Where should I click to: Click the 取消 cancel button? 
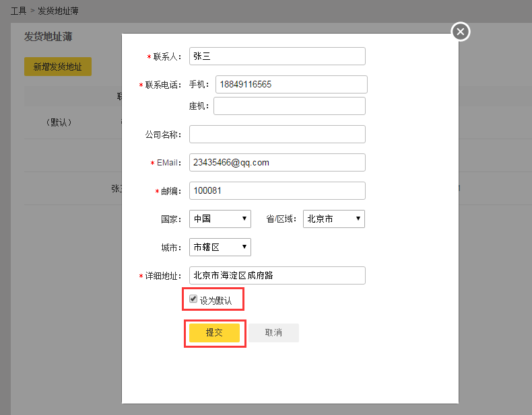point(273,333)
